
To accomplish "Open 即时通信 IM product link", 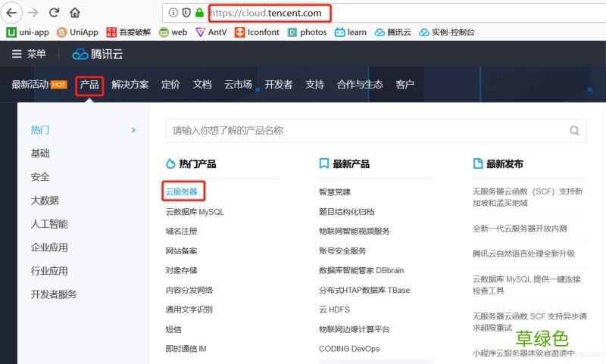I will point(186,349).
